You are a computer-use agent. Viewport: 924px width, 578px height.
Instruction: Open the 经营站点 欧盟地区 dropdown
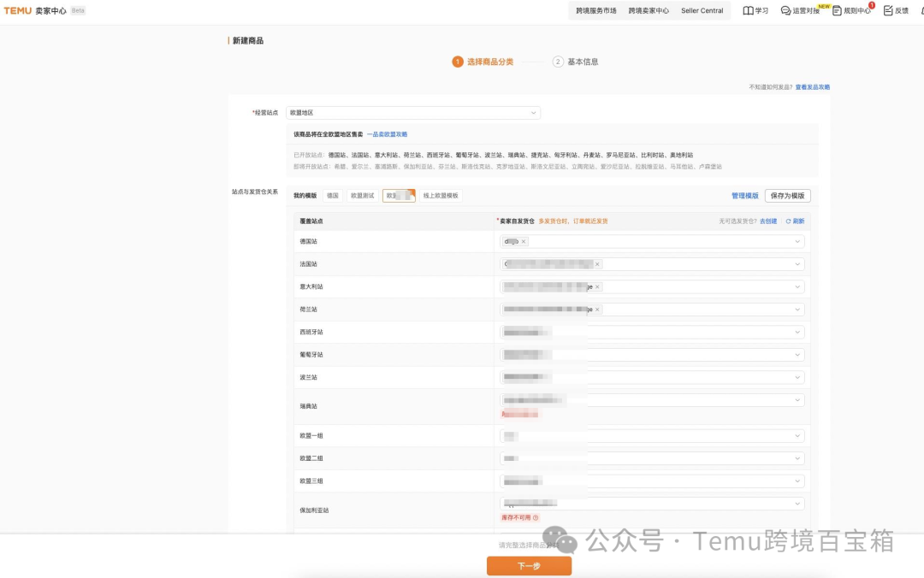coord(413,113)
